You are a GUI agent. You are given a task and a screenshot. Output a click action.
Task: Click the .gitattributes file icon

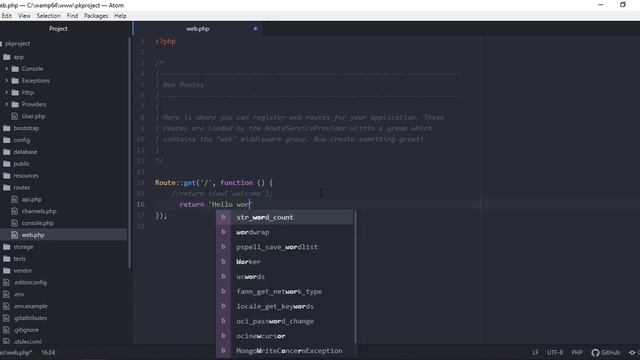(x=6, y=318)
